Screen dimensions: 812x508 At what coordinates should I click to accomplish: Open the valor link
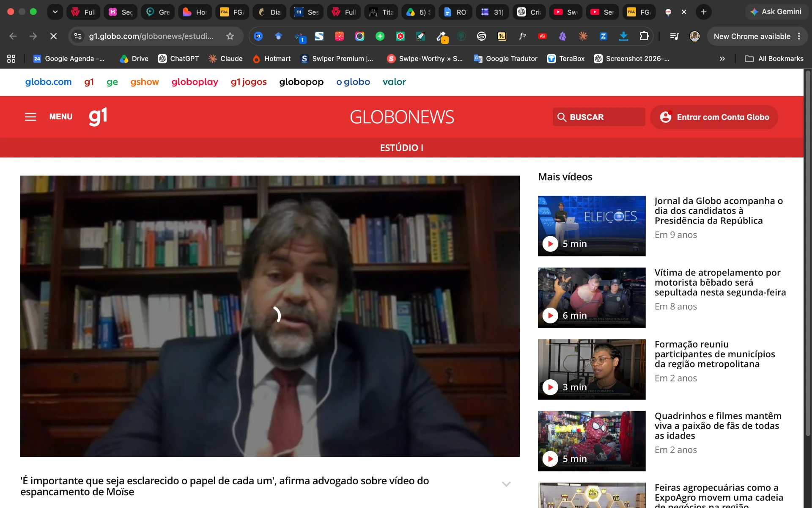point(394,82)
